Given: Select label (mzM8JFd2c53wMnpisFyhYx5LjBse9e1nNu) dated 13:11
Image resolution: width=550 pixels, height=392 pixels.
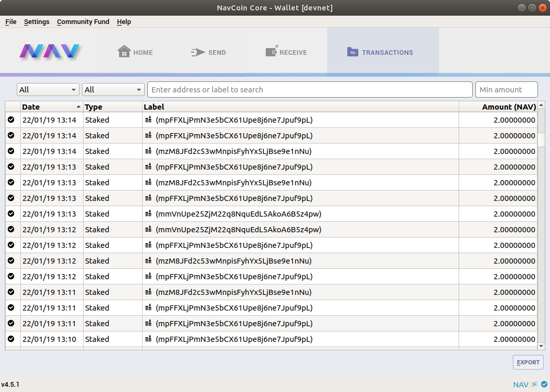Looking at the screenshot, I should 233,292.
